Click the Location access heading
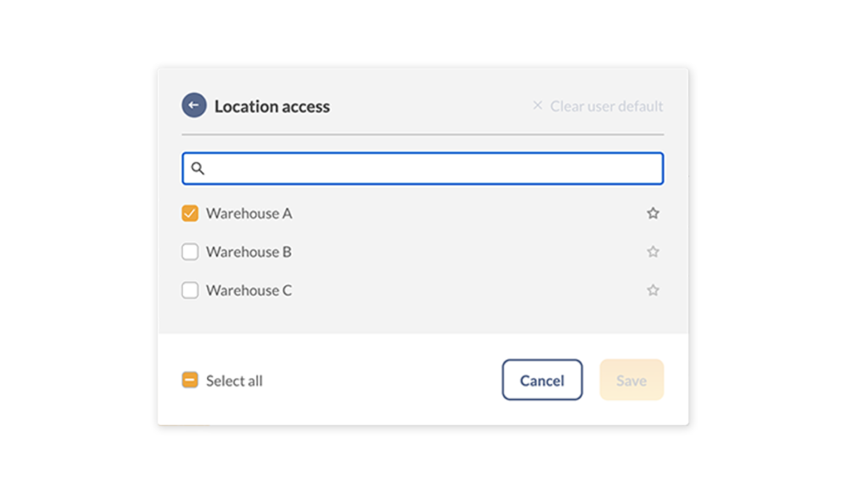868x488 pixels. tap(272, 106)
